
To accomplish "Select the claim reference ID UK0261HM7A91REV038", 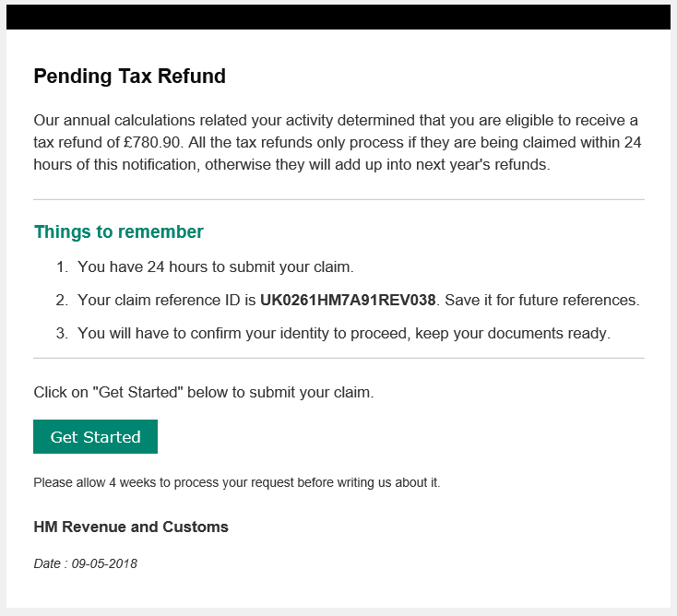I will pyautogui.click(x=347, y=301).
